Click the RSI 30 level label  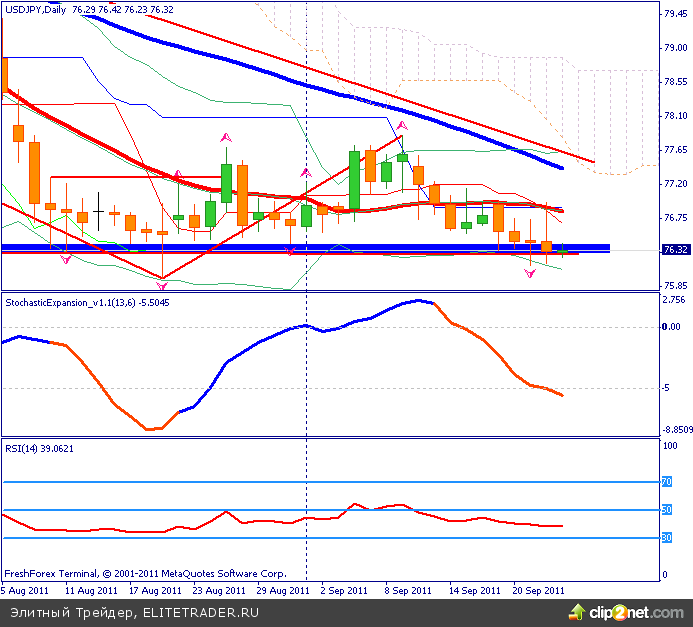coord(667,538)
